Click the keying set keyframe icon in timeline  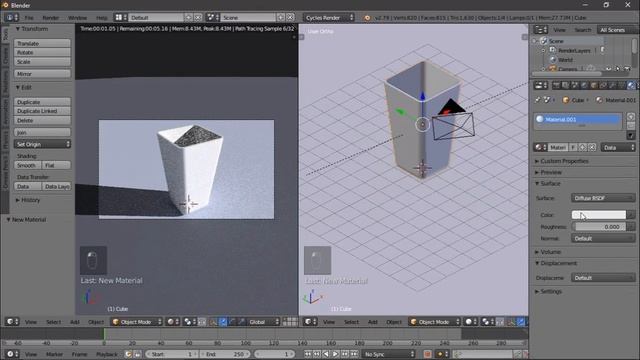(x=442, y=354)
